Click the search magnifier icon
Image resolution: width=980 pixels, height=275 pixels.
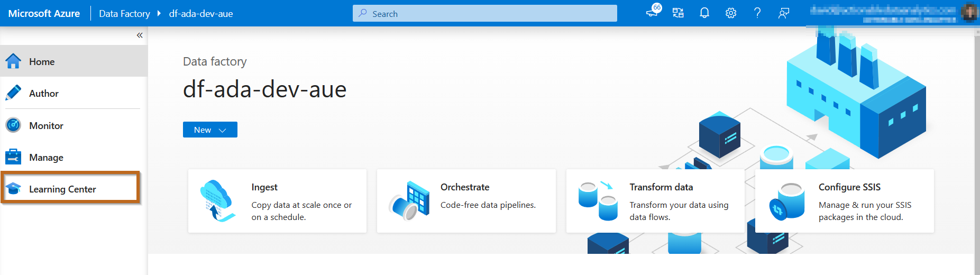[363, 13]
